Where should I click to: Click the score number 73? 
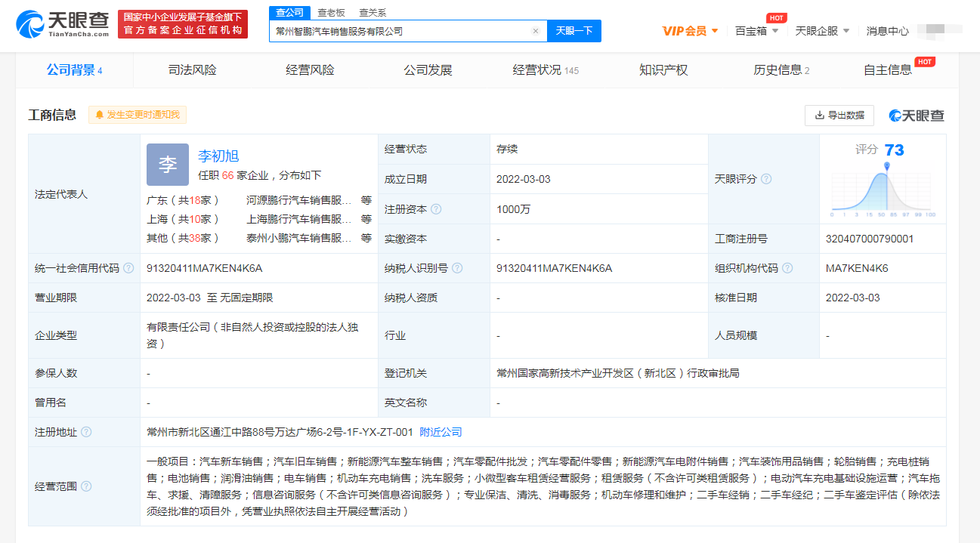[x=894, y=150]
